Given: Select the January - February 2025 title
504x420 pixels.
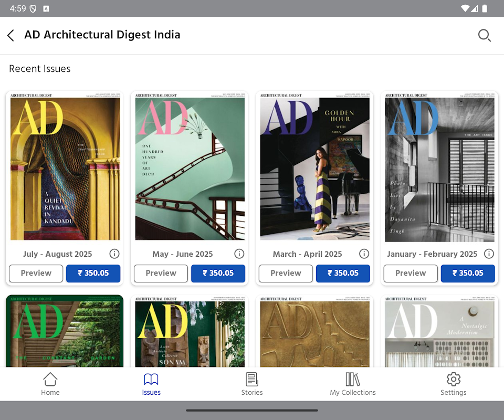Looking at the screenshot, I should coord(432,254).
